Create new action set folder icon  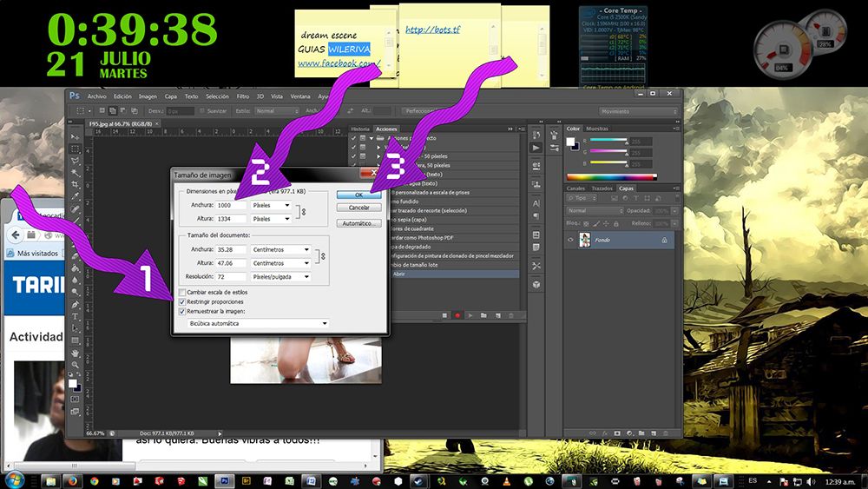point(483,315)
